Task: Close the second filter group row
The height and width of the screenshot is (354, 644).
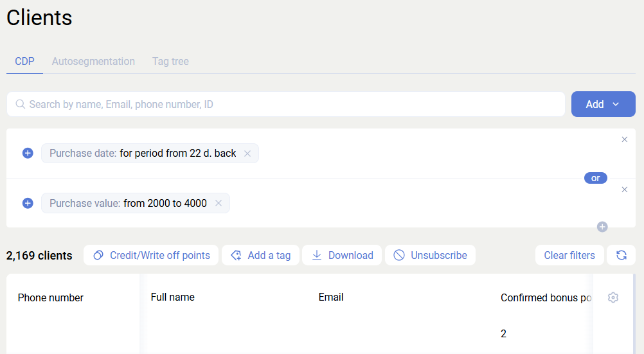Action: (x=624, y=190)
